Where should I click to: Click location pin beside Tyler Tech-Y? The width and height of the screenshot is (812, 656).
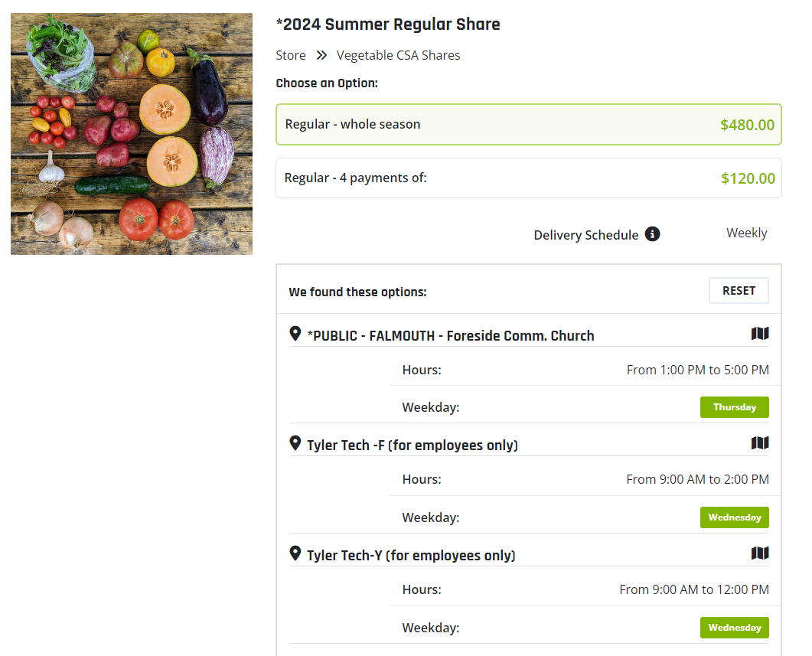[x=295, y=553]
